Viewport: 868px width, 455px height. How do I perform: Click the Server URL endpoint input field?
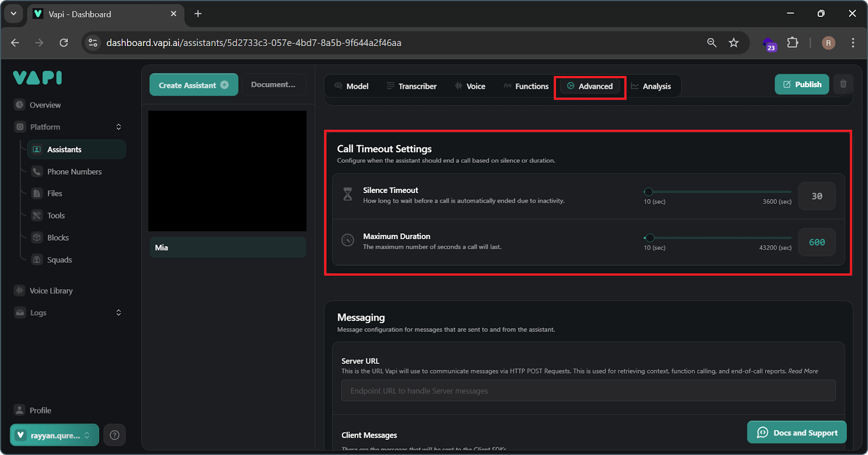pos(588,390)
